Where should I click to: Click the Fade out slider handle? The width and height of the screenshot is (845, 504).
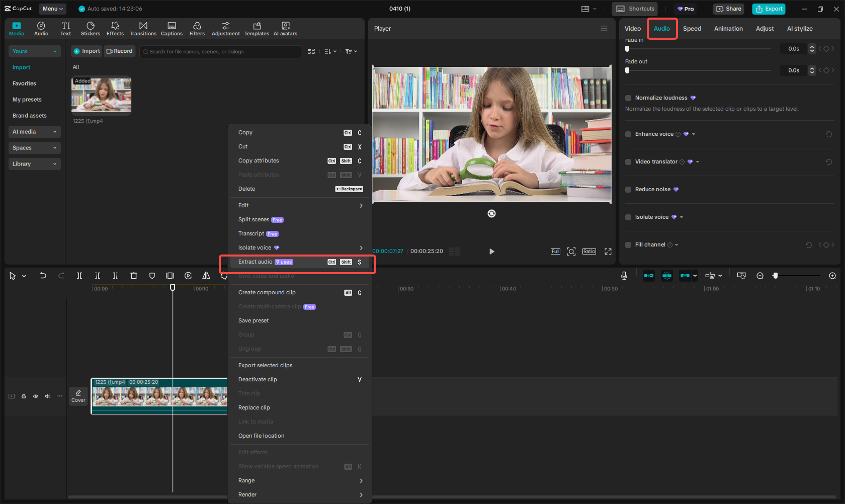627,70
